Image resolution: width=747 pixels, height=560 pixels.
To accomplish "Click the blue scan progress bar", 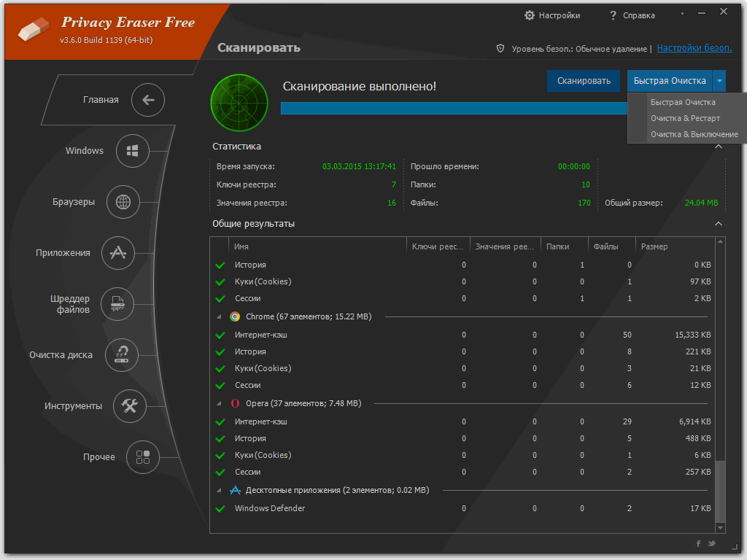I will pyautogui.click(x=454, y=108).
